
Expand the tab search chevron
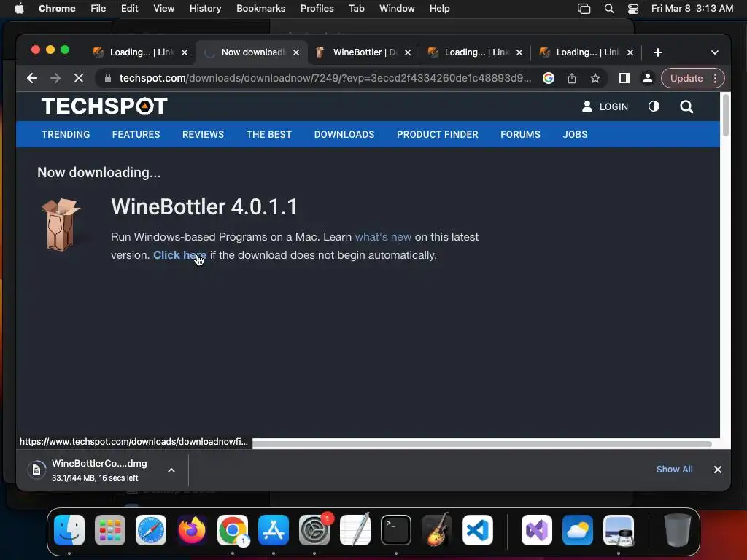pos(715,52)
